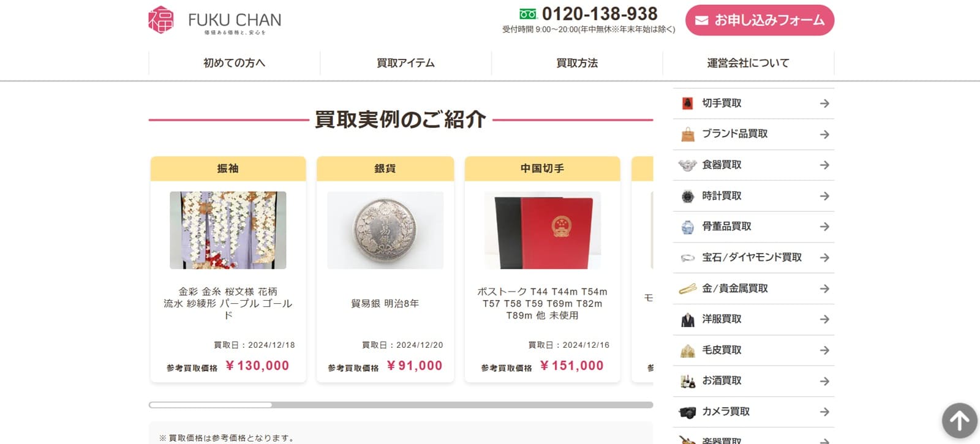Viewport: 980px width, 444px height.
Task: Click the bottles icon beside お酒買取
Action: pos(688,381)
